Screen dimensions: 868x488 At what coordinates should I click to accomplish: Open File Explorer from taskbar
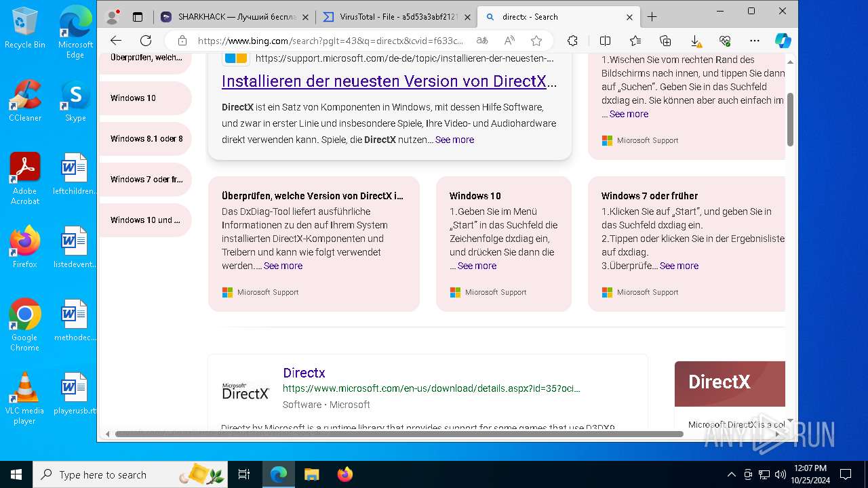coord(311,474)
